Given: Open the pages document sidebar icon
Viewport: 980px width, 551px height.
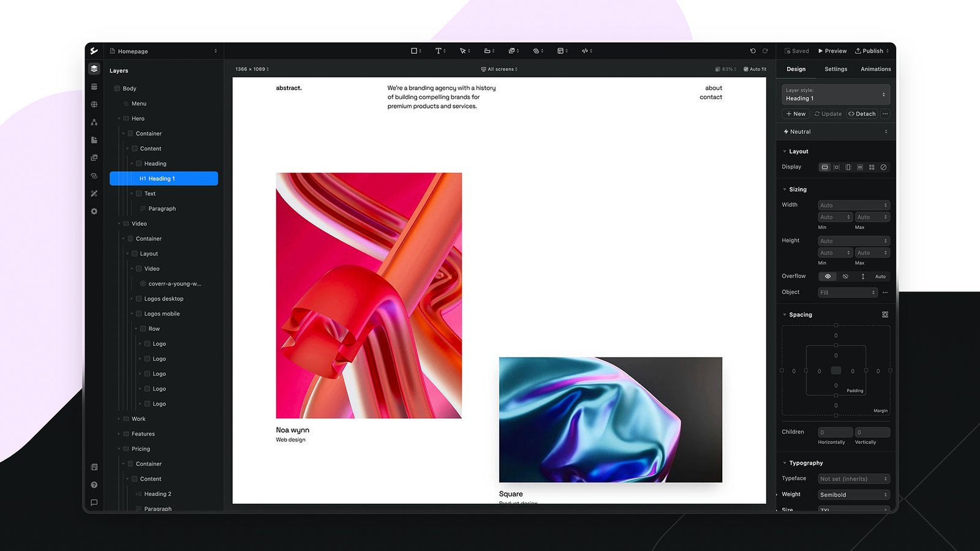Looking at the screenshot, I should pos(94,140).
